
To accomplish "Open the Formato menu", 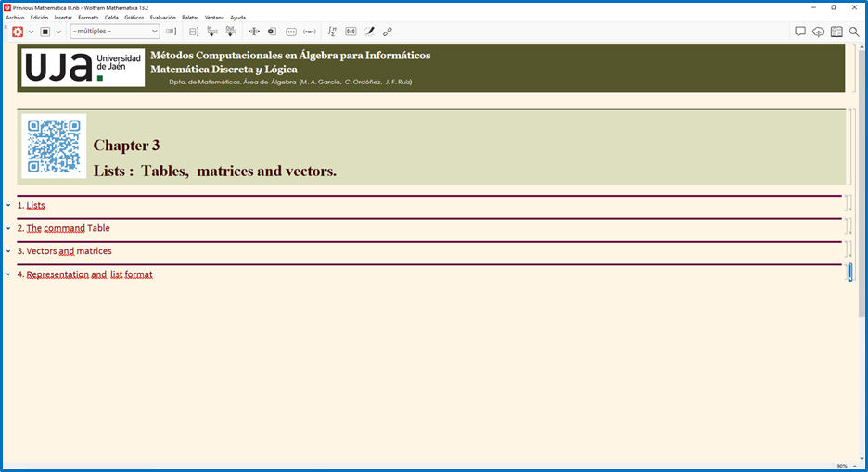I will click(88, 18).
